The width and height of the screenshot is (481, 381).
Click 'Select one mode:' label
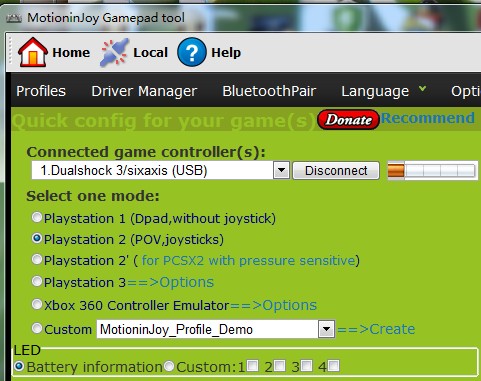pos(93,196)
